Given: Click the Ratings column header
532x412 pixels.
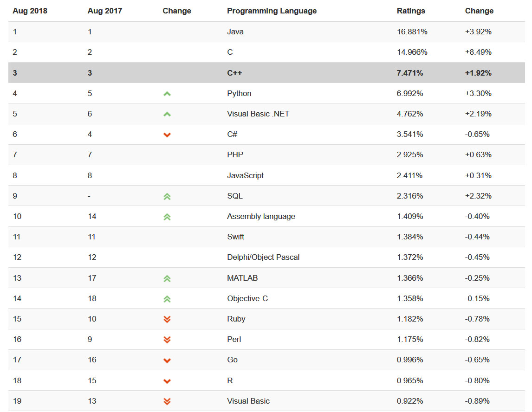Looking at the screenshot, I should (411, 11).
